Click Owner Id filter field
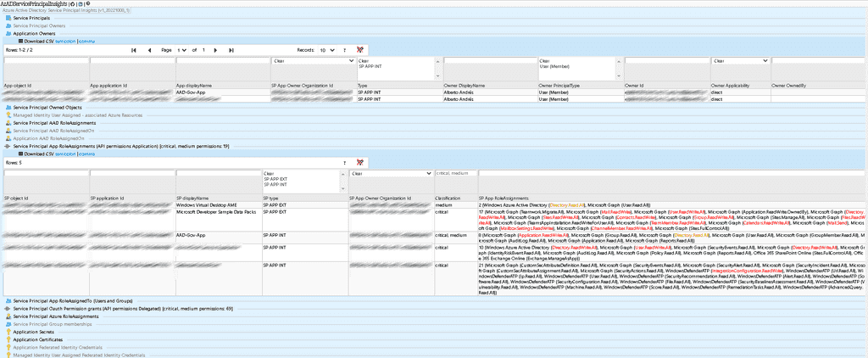 [x=667, y=60]
